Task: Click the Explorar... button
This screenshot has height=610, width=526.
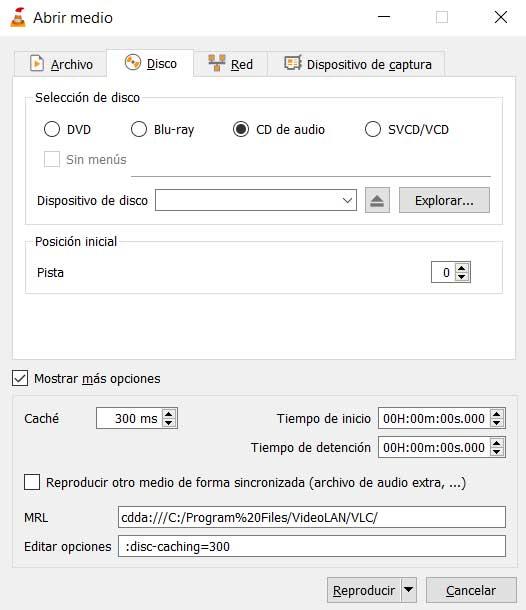Action: [x=444, y=200]
